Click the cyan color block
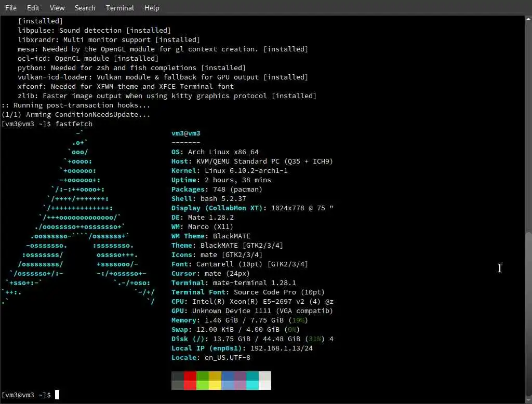The width and height of the screenshot is (532, 404). pyautogui.click(x=252, y=381)
